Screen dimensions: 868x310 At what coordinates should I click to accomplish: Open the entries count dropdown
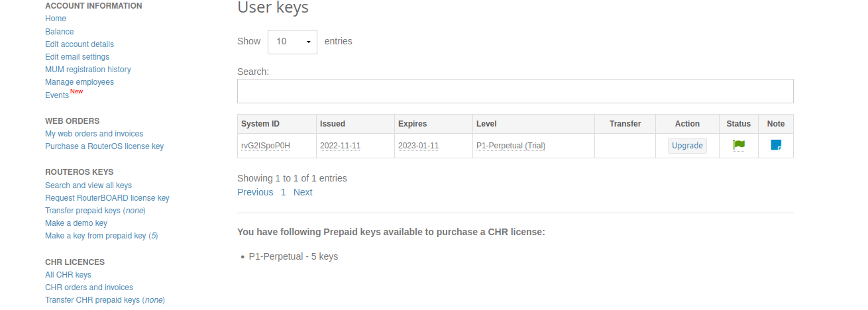292,42
